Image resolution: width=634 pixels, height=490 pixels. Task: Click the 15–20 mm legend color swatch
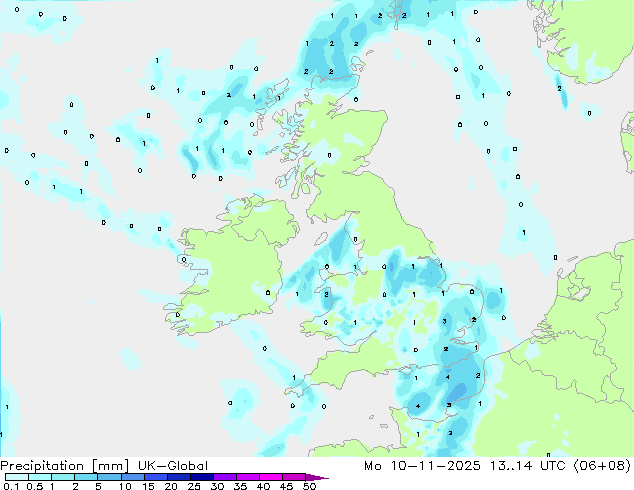click(156, 477)
